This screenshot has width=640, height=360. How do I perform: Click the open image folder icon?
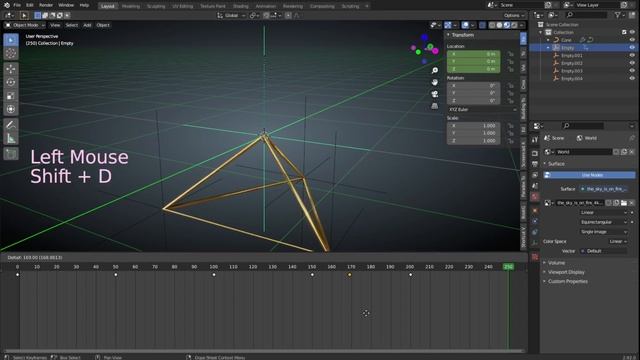coord(624,203)
